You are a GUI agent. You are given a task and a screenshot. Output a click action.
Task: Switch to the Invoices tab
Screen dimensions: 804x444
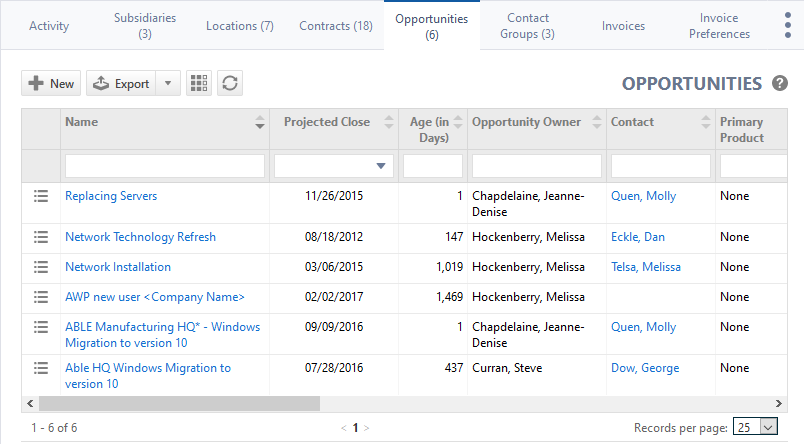[x=623, y=26]
